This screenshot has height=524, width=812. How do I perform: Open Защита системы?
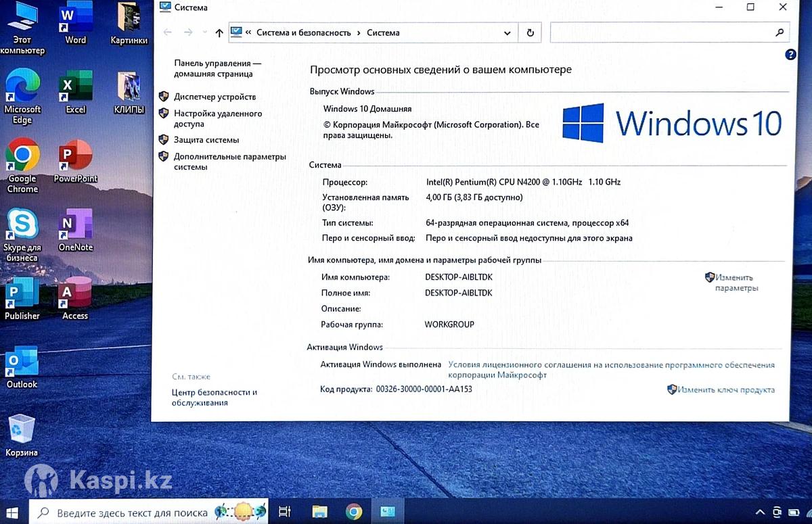pyautogui.click(x=206, y=140)
